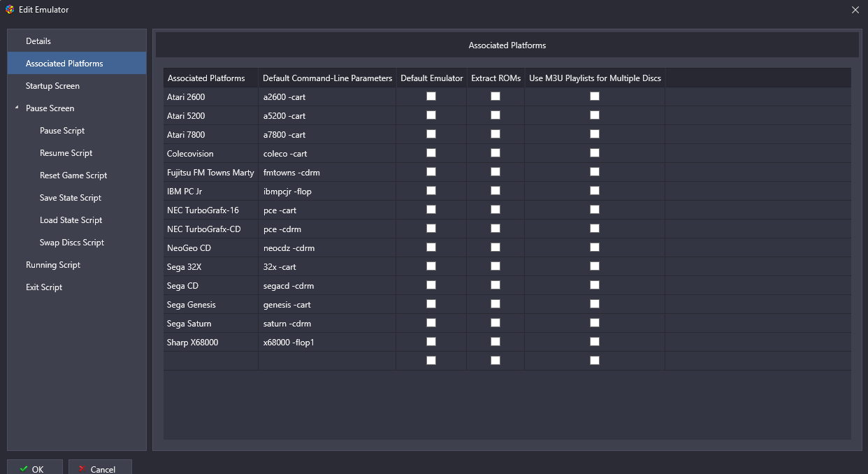Select the NEC TurboGrafx-CD platform cell
The height and width of the screenshot is (474, 868).
pyautogui.click(x=211, y=229)
